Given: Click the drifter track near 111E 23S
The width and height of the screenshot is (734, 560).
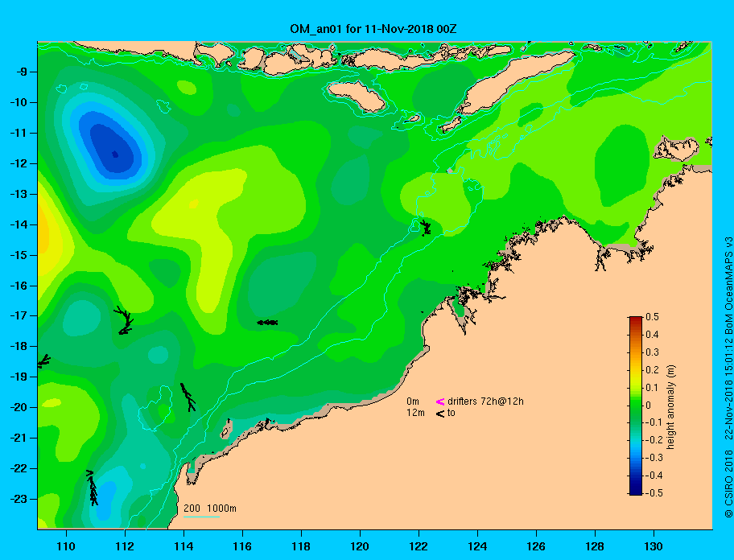Looking at the screenshot, I should pos(93,488).
